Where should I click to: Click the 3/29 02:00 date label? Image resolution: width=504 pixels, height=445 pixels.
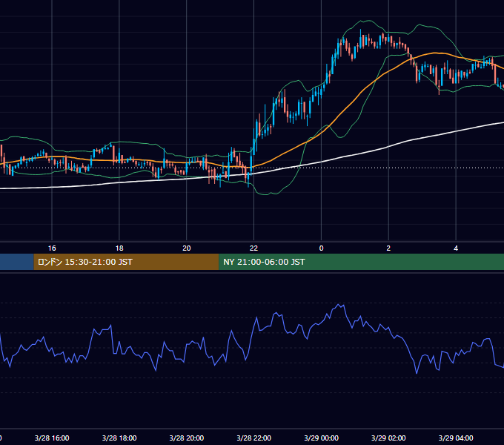click(x=388, y=438)
